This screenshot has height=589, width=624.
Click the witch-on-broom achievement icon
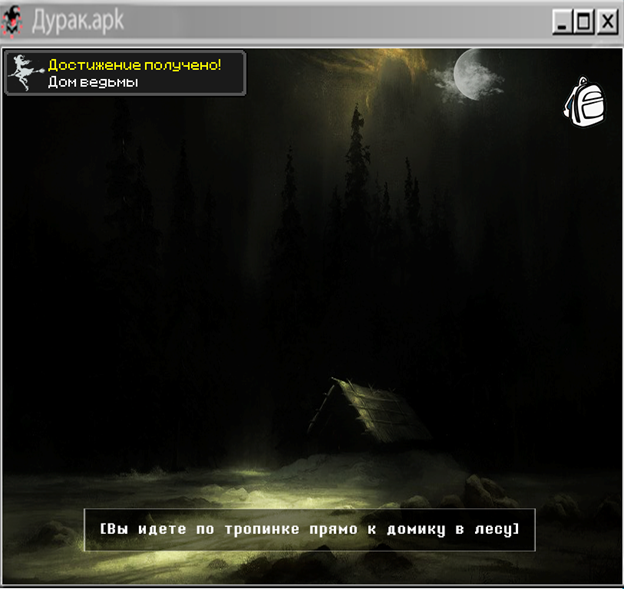click(x=26, y=73)
